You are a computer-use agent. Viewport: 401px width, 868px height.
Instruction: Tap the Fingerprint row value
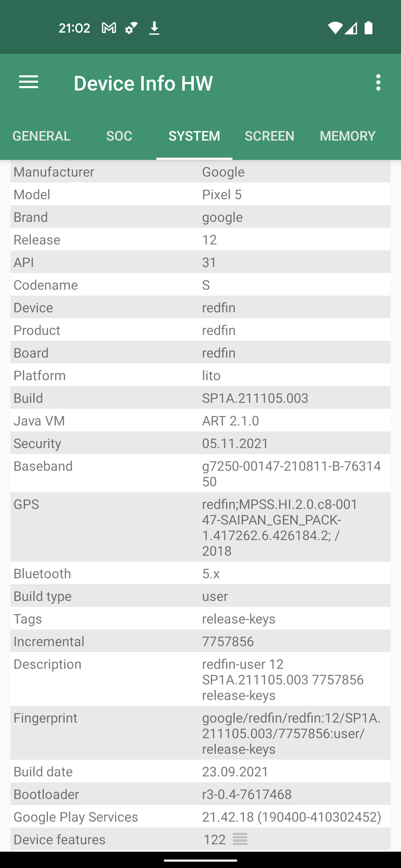point(291,733)
